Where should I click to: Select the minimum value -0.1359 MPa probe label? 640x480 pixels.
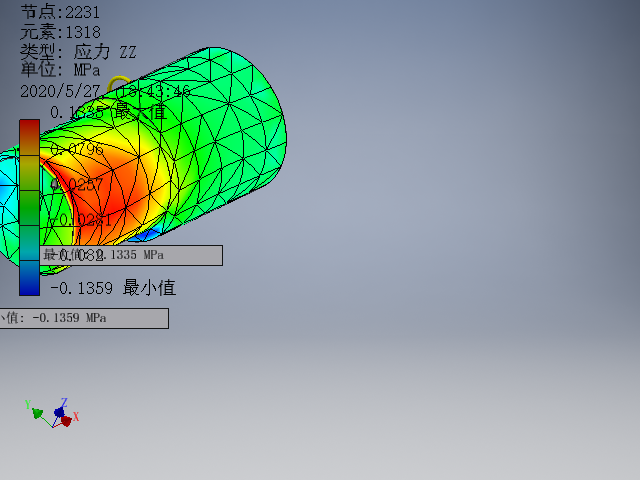(x=84, y=318)
